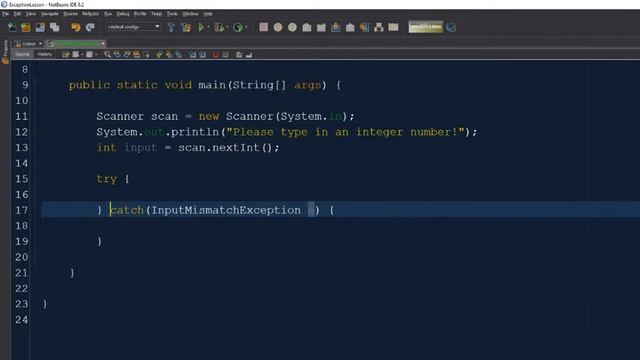This screenshot has width=640, height=360.
Task: Open the Tools menu
Action: point(172,14)
